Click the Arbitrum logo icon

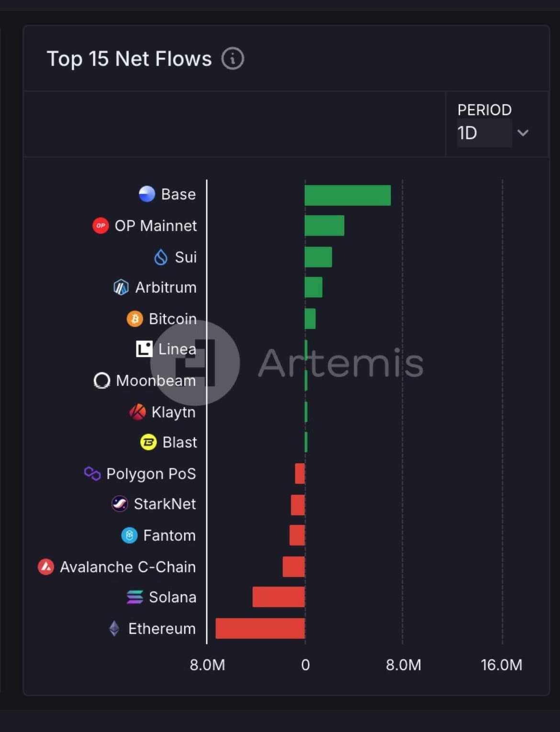point(121,287)
